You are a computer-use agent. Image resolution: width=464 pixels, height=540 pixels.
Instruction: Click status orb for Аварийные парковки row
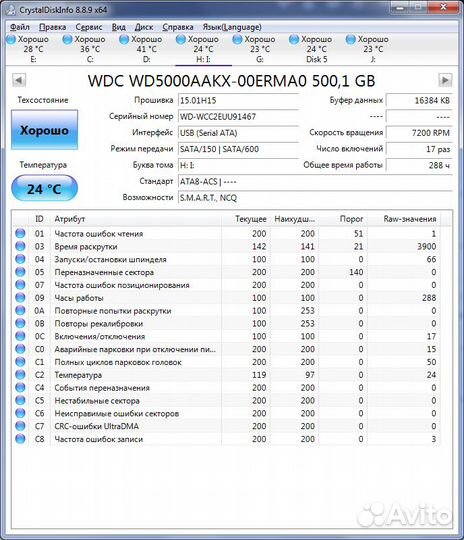coord(20,349)
